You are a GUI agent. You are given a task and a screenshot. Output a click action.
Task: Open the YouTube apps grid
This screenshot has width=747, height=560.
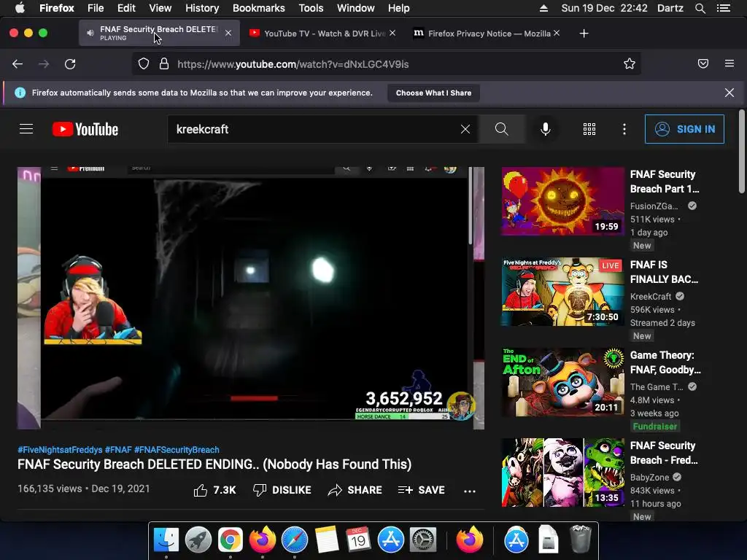click(589, 129)
